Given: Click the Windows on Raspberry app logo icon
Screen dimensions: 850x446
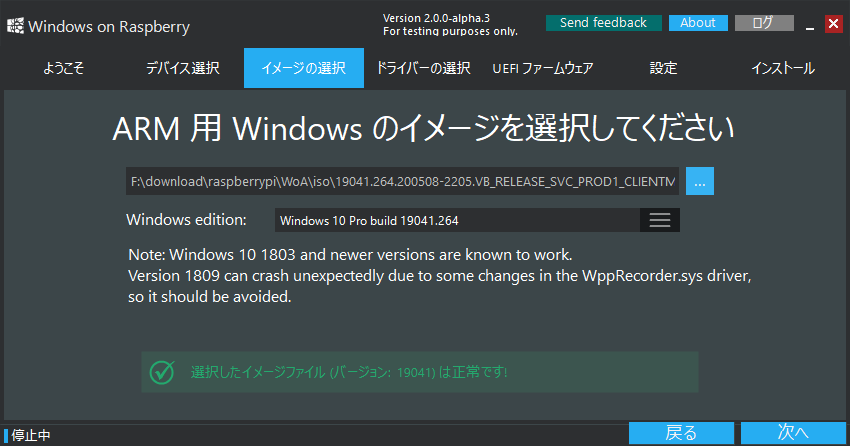Looking at the screenshot, I should [x=15, y=26].
